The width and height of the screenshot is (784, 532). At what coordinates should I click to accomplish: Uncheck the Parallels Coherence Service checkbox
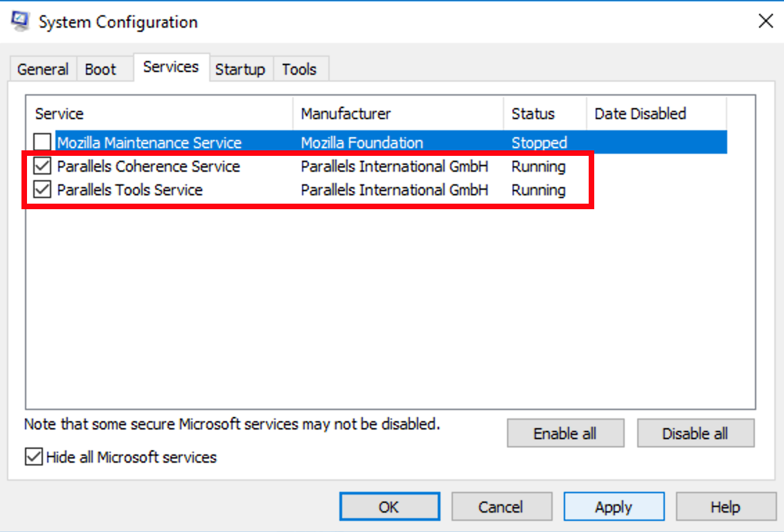tap(43, 167)
